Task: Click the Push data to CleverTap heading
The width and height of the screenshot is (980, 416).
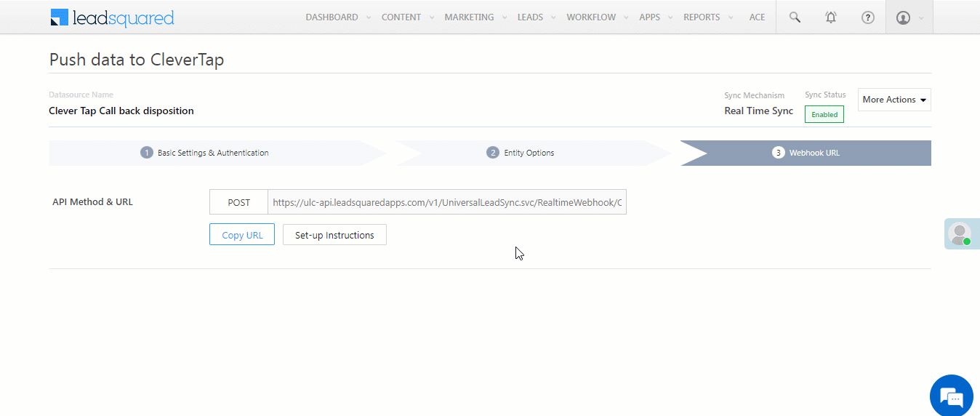Action: (137, 60)
